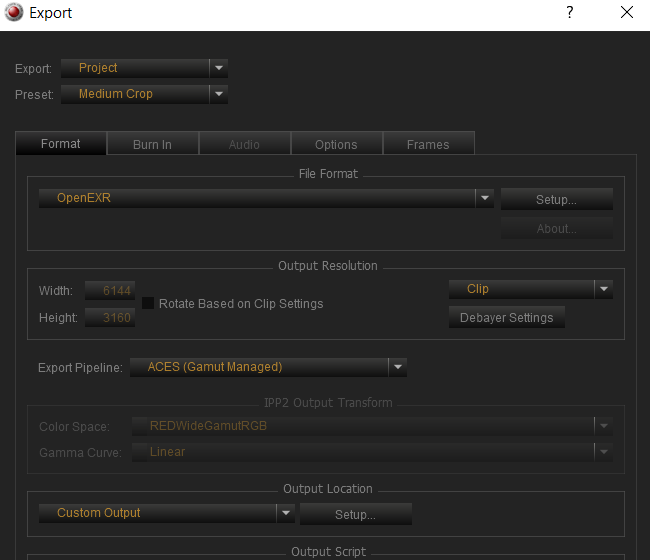Image resolution: width=650 pixels, height=560 pixels.
Task: Click the Width input field
Action: click(x=110, y=291)
